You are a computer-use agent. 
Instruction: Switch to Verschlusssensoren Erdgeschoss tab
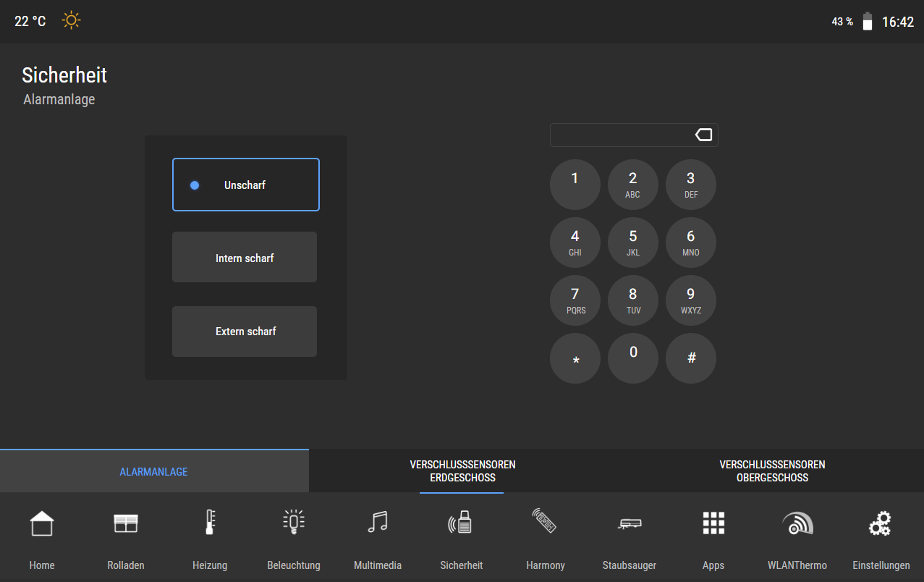coord(462,471)
